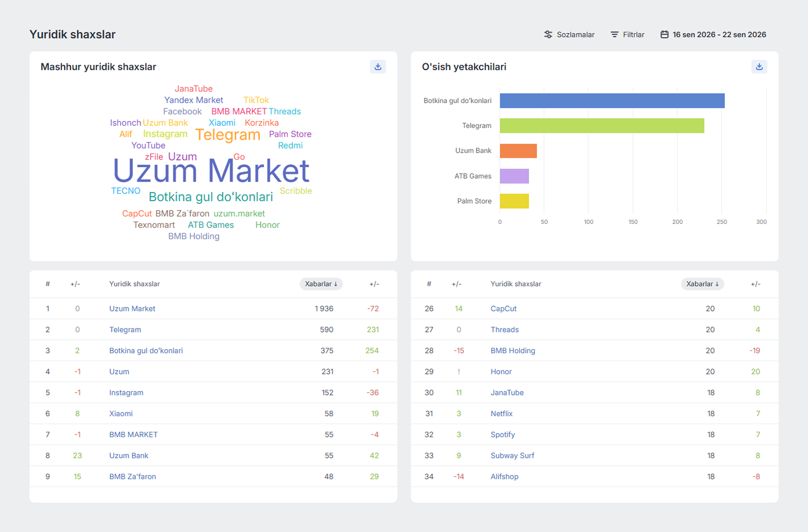Select the ATB Games purple bar
Screen dimensions: 808x532
point(514,176)
